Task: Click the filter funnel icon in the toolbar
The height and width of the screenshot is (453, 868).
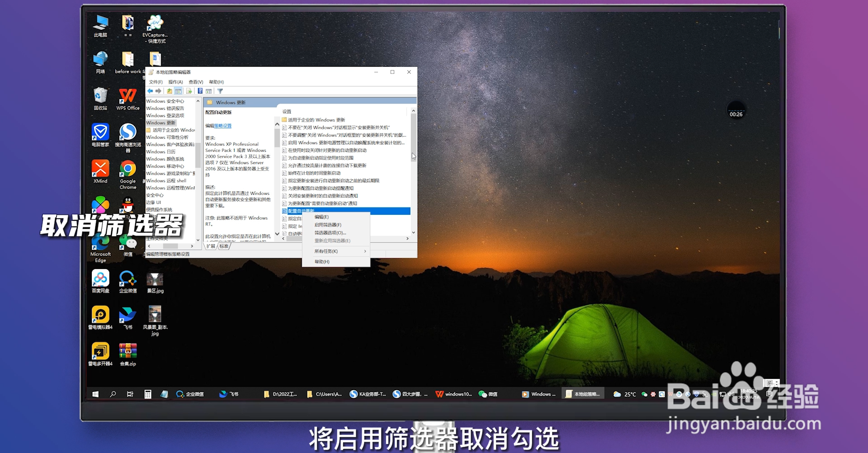Action: tap(220, 91)
